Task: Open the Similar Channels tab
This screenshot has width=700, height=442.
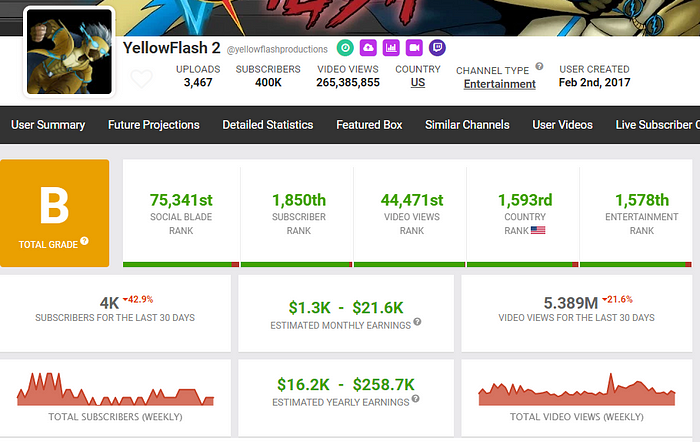Action: click(467, 125)
